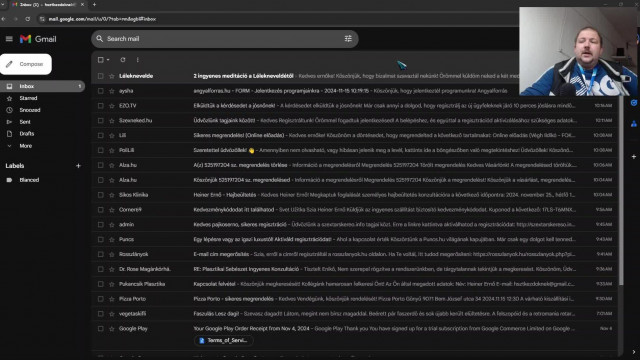
Task: Open the main menu hamburger icon
Action: click(x=9, y=39)
